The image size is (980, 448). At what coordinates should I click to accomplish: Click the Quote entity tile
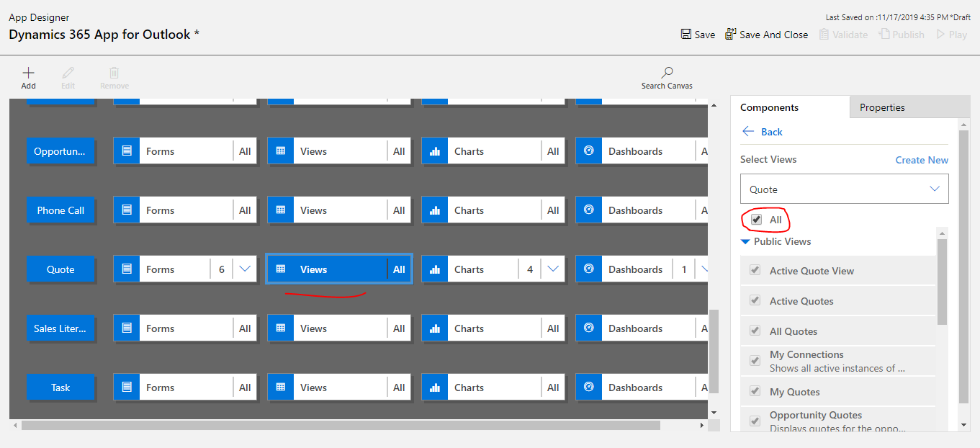[x=60, y=269]
